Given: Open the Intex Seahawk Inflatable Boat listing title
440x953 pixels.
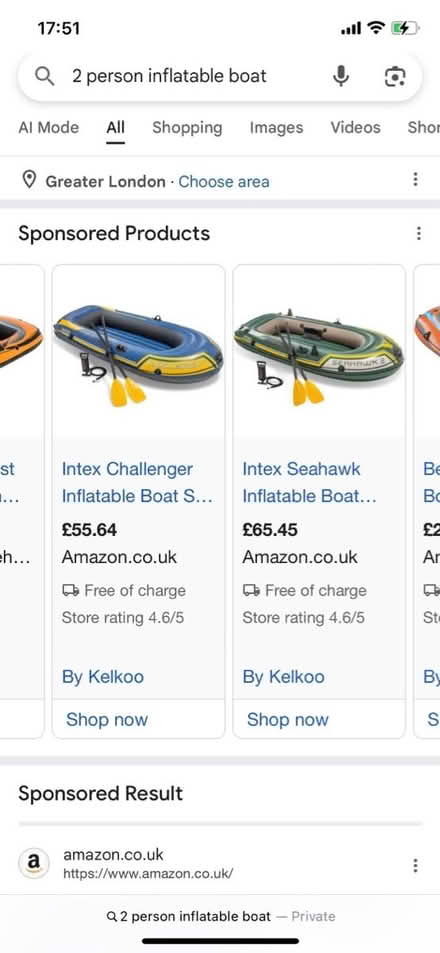Looking at the screenshot, I should pyautogui.click(x=309, y=483).
